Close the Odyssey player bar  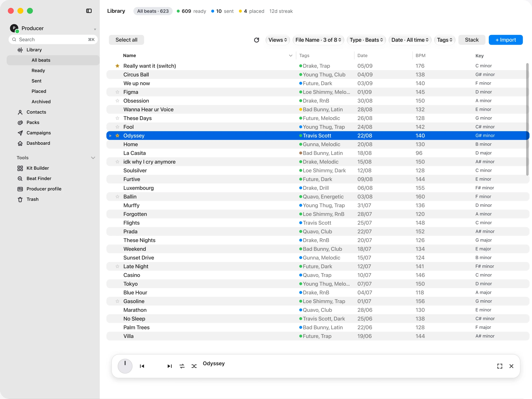click(x=511, y=366)
